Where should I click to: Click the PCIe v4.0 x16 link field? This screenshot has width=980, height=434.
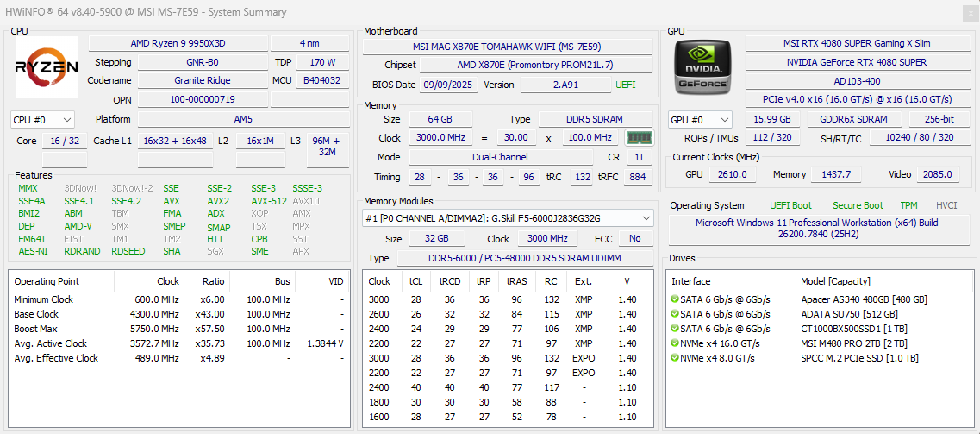tap(856, 99)
